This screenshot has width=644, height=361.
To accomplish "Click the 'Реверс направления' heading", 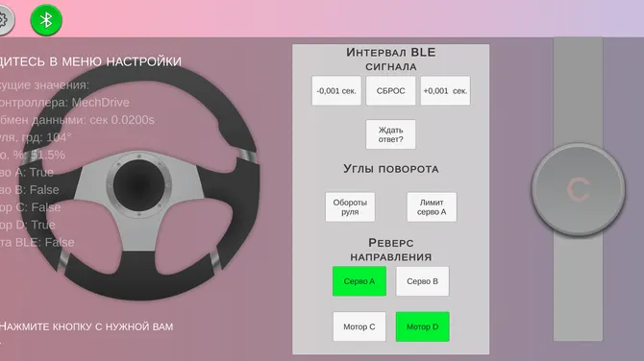I will point(390,250).
